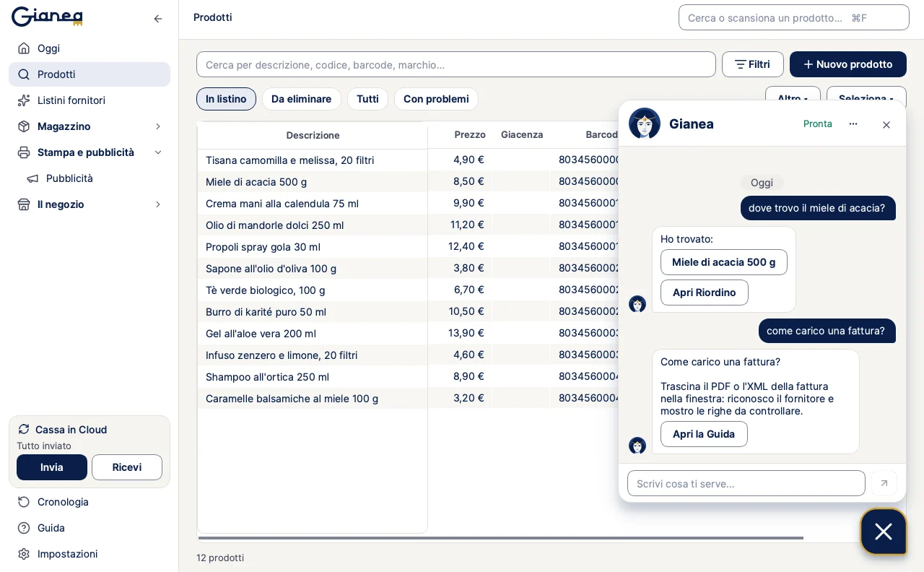924x572 pixels.
Task: Focus the product list search by description field
Action: click(456, 64)
